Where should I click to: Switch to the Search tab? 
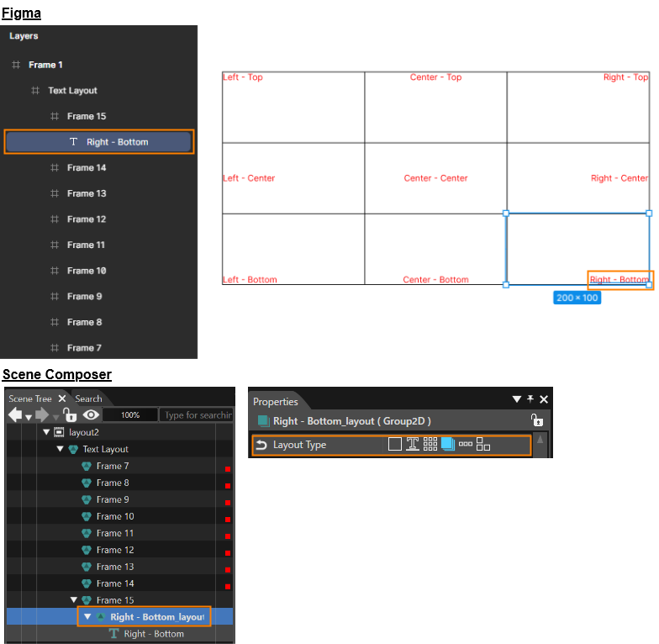[x=88, y=399]
